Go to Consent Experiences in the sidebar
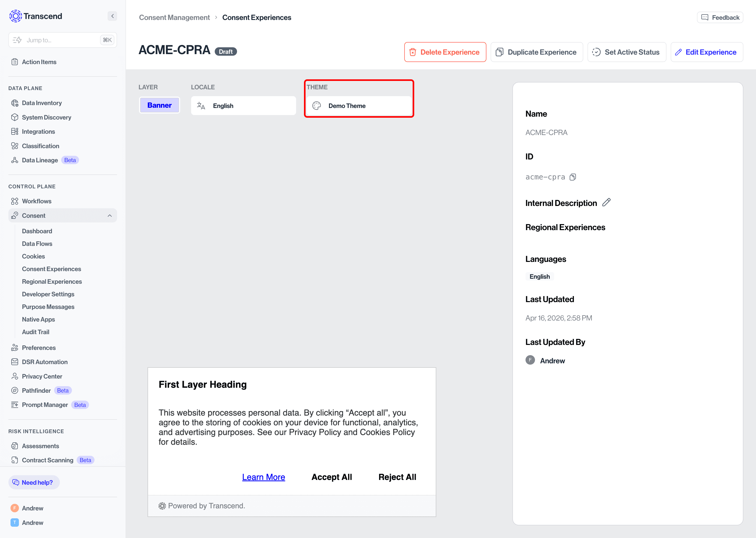The image size is (756, 538). click(x=51, y=269)
